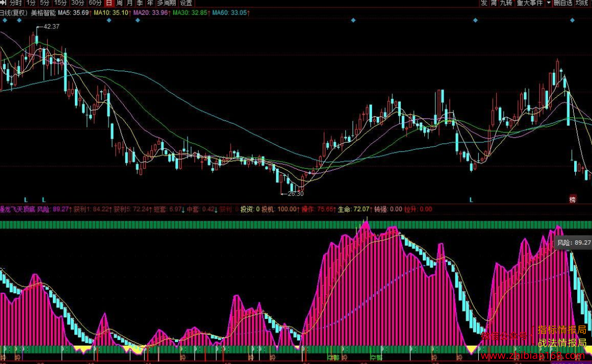
Task: Click the 风险: 89.27 tooltip on indicator chart
Action: pyautogui.click(x=574, y=243)
